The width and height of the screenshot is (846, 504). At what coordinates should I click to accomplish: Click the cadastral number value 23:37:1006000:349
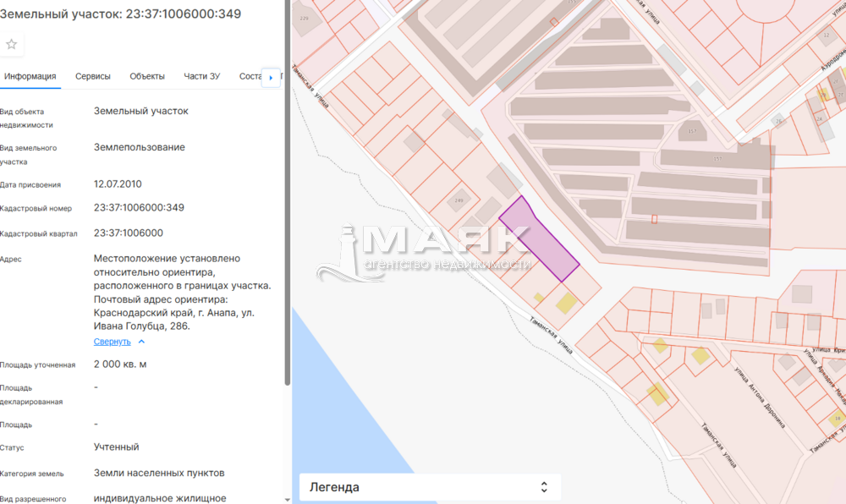pos(139,208)
